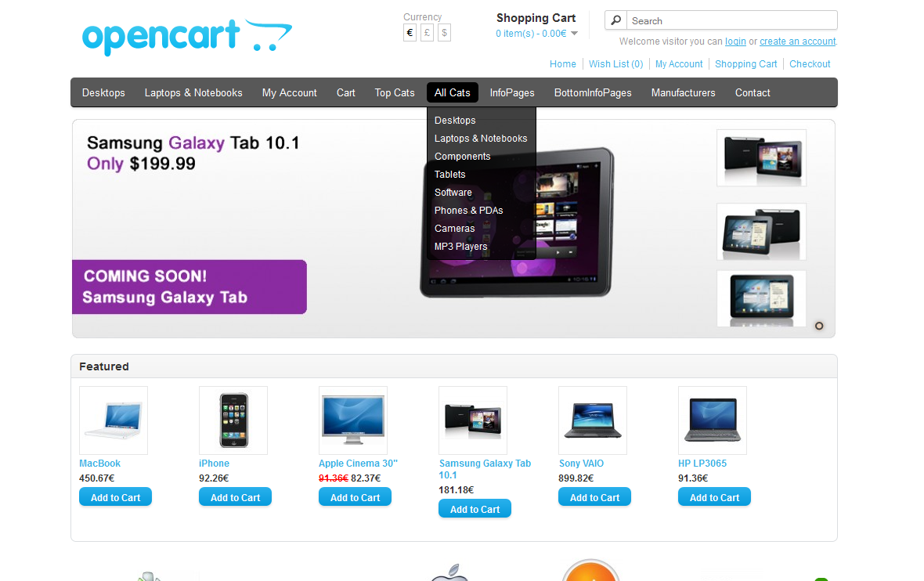Click the Shopping Cart heading
The height and width of the screenshot is (581, 924).
pyautogui.click(x=536, y=18)
